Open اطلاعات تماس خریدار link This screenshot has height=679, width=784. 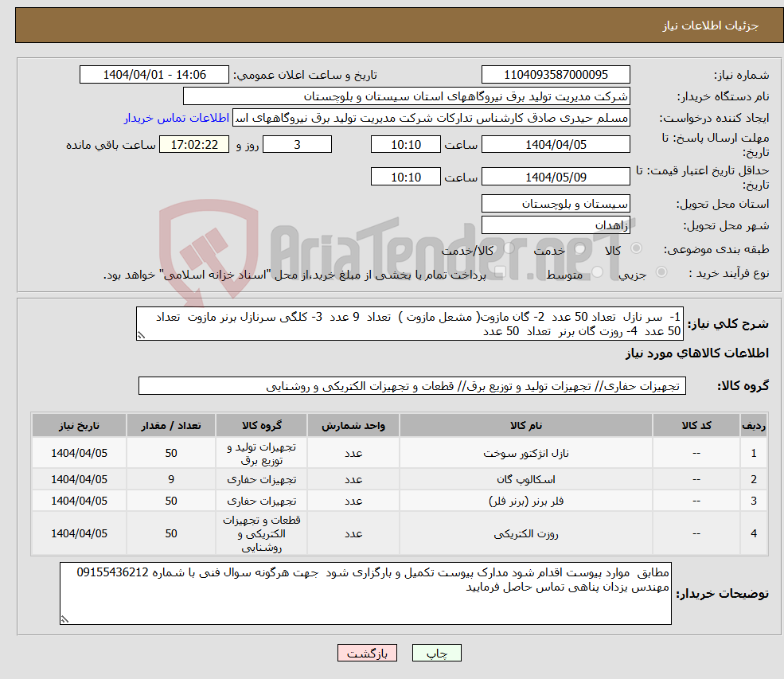177,118
